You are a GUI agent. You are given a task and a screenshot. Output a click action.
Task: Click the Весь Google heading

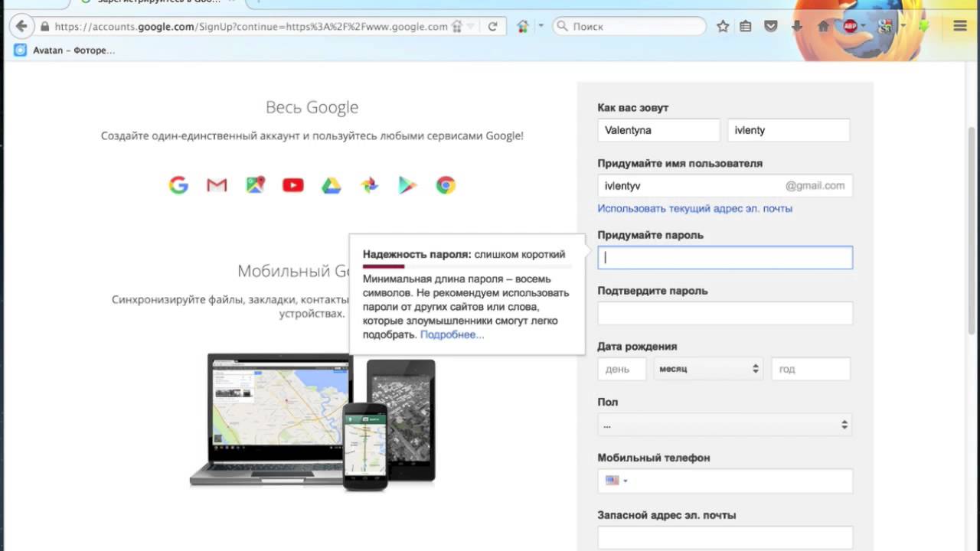click(x=312, y=107)
